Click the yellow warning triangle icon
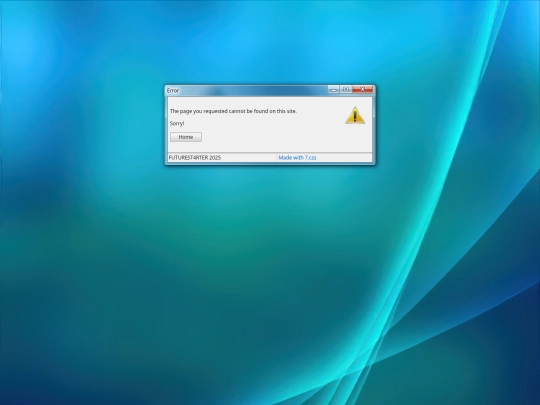This screenshot has height=405, width=540. click(x=355, y=115)
